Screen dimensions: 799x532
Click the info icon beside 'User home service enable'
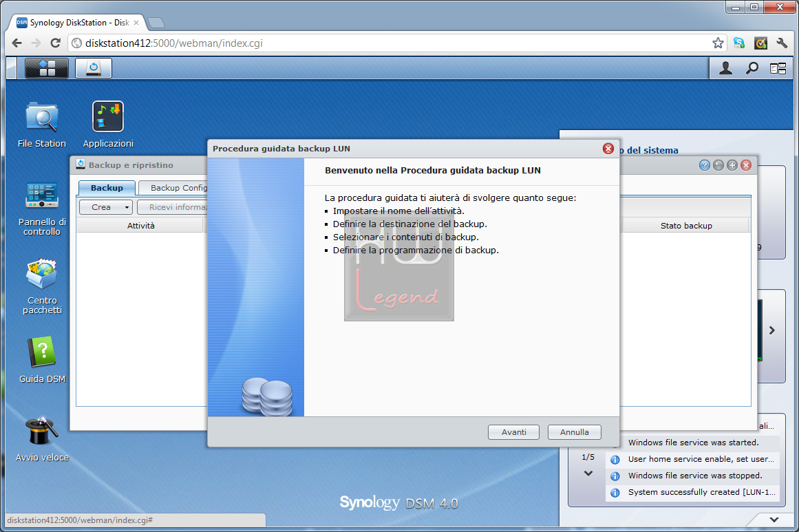(615, 460)
